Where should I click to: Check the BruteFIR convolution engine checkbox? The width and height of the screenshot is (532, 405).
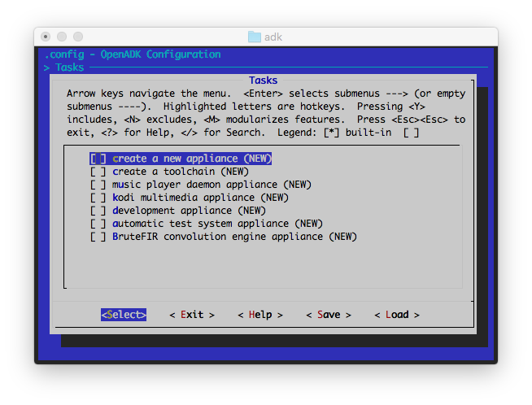[98, 237]
